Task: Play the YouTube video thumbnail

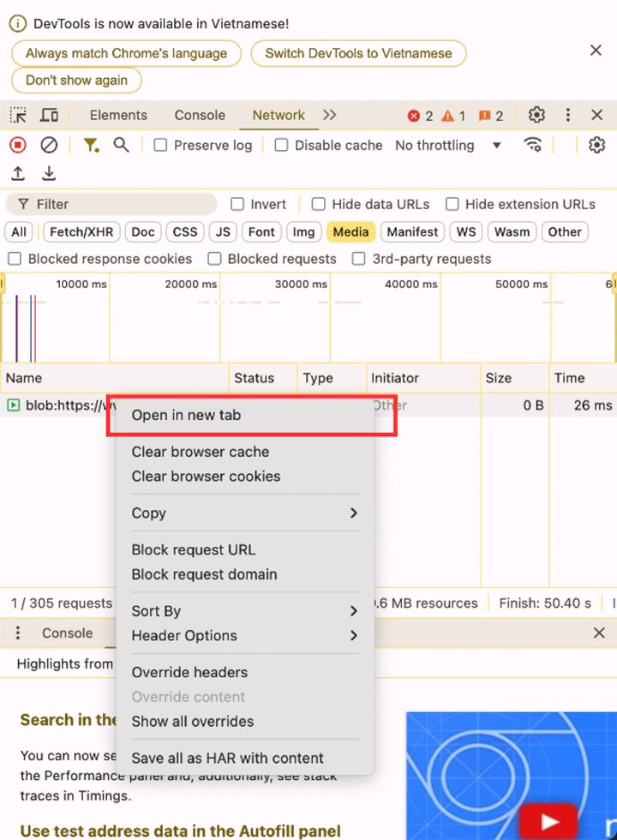Action: click(549, 822)
